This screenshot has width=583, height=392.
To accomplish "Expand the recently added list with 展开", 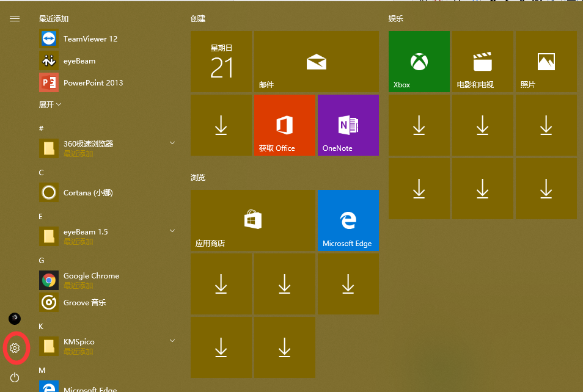I will [50, 105].
